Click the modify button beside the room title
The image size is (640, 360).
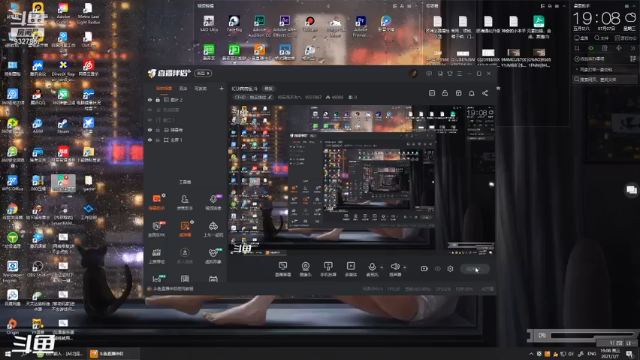point(268,89)
